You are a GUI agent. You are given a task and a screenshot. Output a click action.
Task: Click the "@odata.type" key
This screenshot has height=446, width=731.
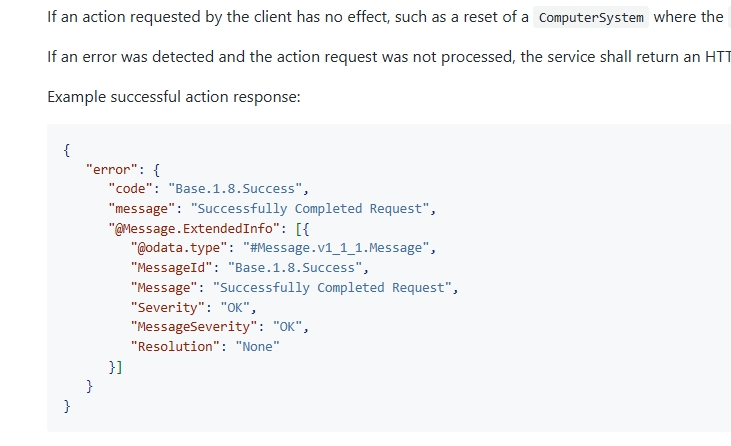(179, 248)
